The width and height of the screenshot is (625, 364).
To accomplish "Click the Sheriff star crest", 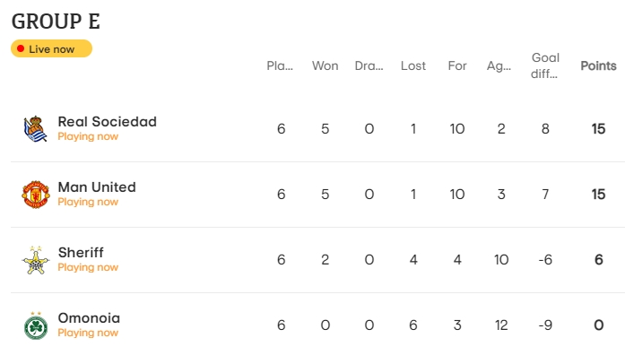I will coord(36,260).
